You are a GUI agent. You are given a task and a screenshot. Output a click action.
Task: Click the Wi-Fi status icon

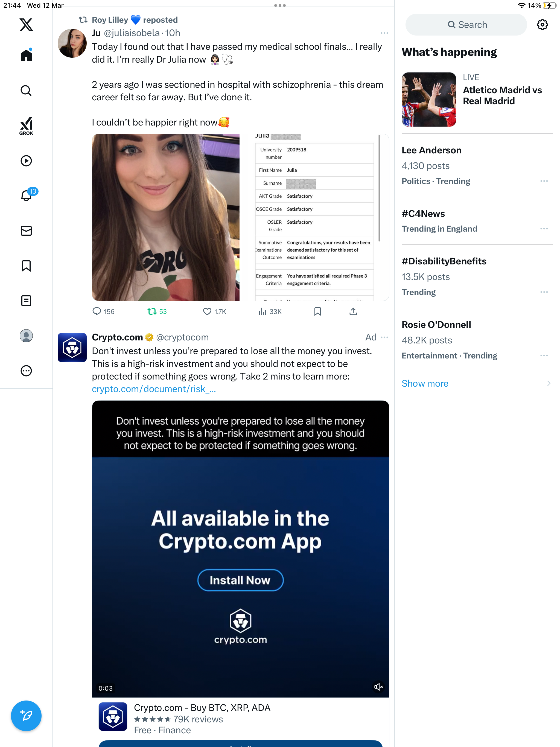(521, 5)
